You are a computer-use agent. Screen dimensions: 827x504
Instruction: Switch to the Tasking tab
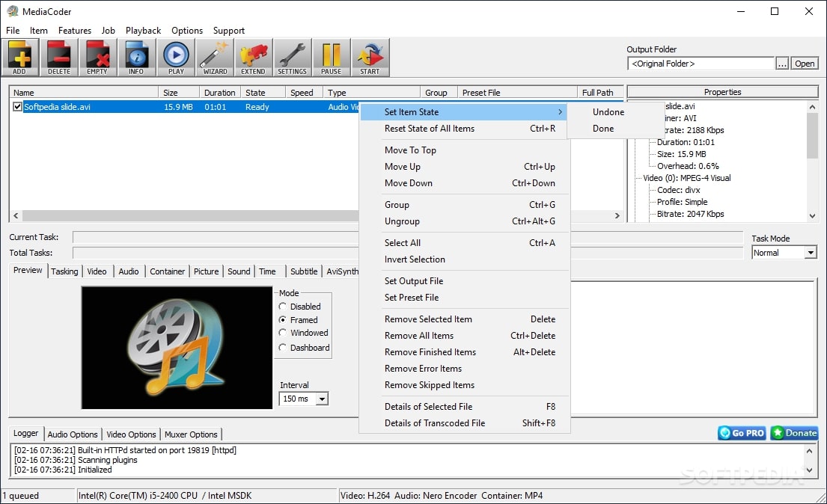pyautogui.click(x=64, y=271)
